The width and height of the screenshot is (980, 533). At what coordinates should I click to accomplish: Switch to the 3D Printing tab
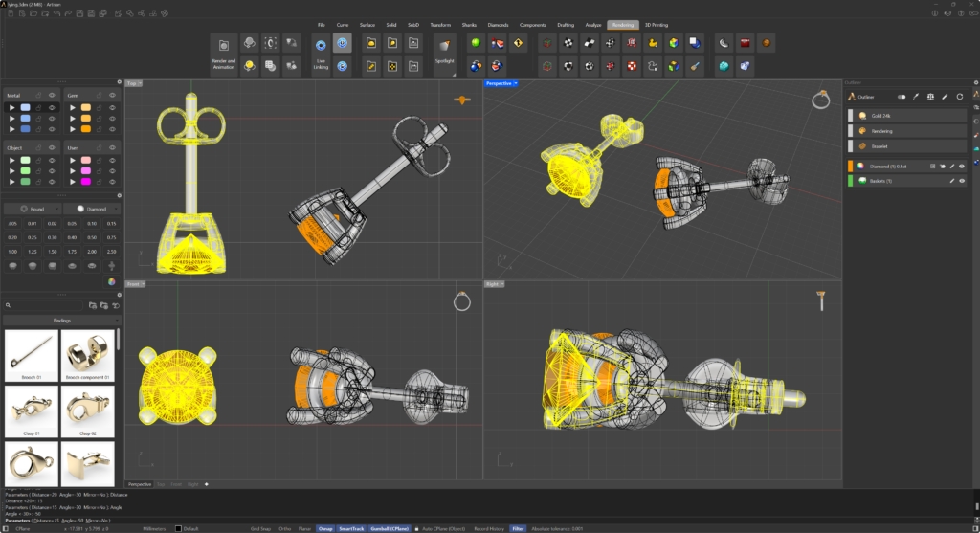point(657,25)
